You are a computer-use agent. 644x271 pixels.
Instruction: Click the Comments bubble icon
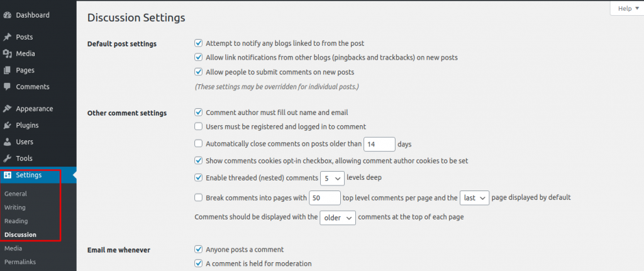pos(8,86)
